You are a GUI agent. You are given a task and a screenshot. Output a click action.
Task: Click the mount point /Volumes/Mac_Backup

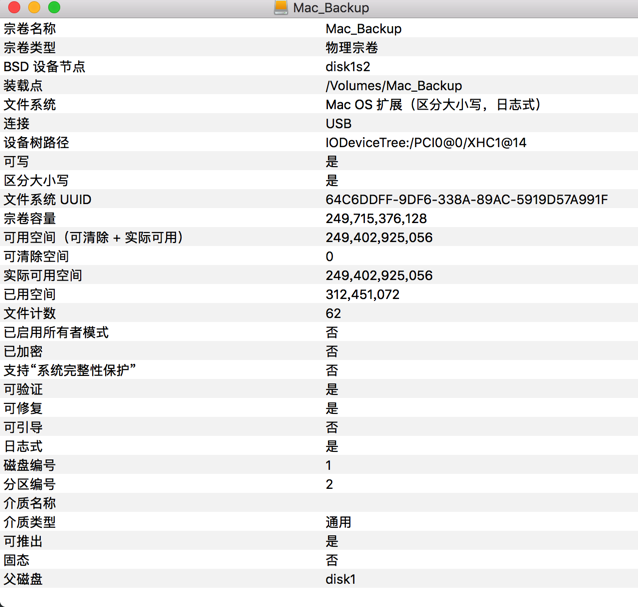[x=394, y=86]
